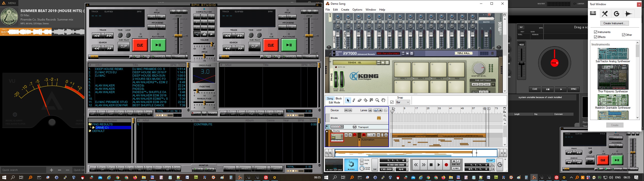Pick the Razor tool in sequencer toolbar
This screenshot has width=644, height=181.
coord(366,100)
